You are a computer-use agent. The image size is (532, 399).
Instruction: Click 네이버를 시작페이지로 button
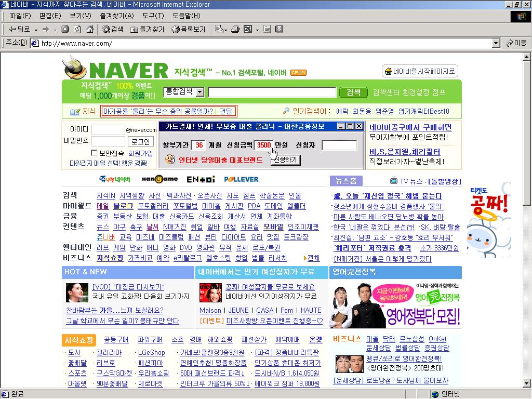coord(420,71)
